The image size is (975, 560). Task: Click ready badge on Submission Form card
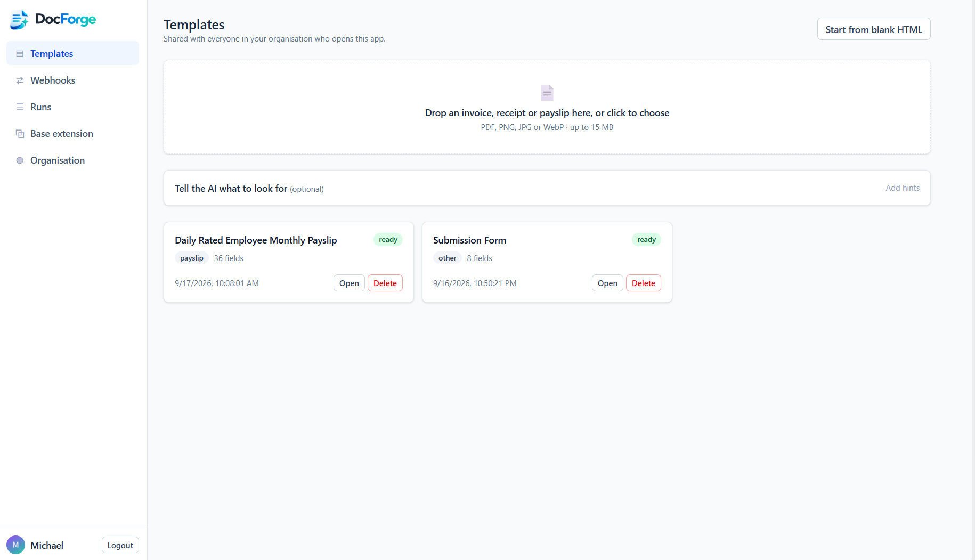point(647,240)
